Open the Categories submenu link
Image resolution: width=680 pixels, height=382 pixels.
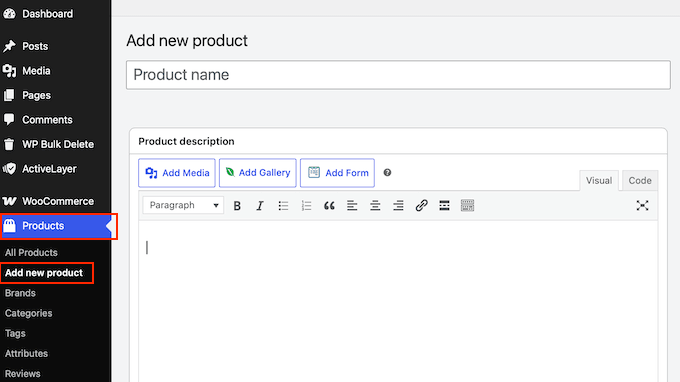click(x=29, y=313)
